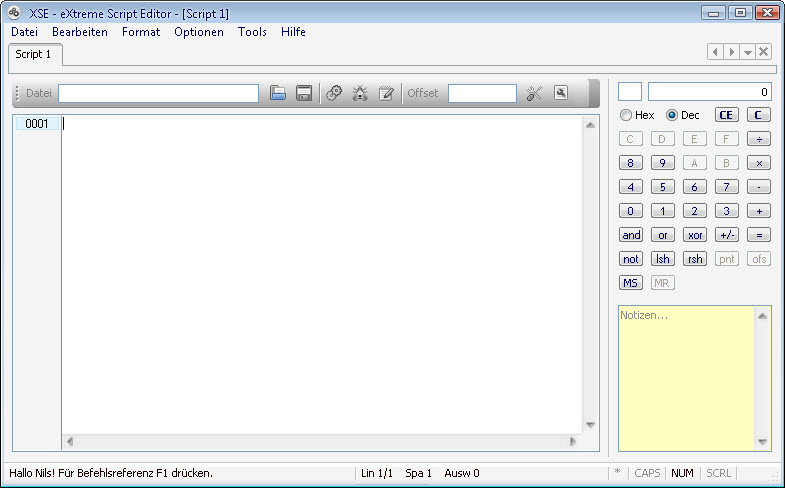
Task: Switch to the Script 1 tab
Action: 34,54
